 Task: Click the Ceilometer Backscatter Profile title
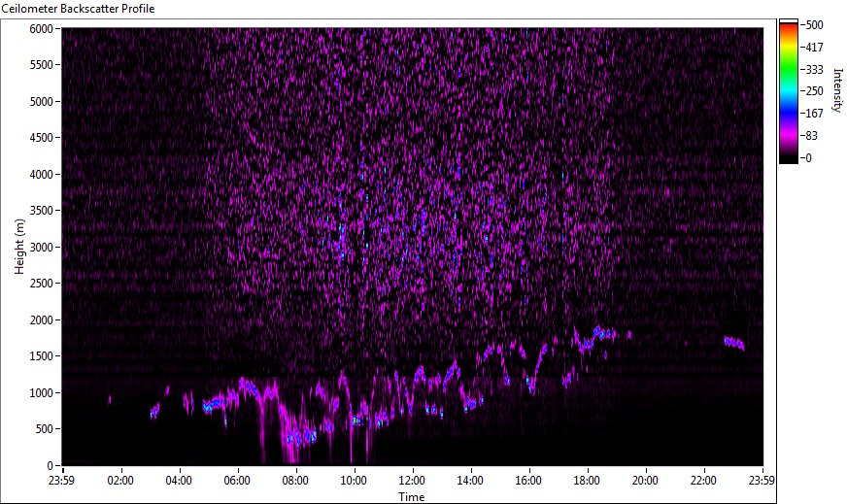[x=78, y=9]
